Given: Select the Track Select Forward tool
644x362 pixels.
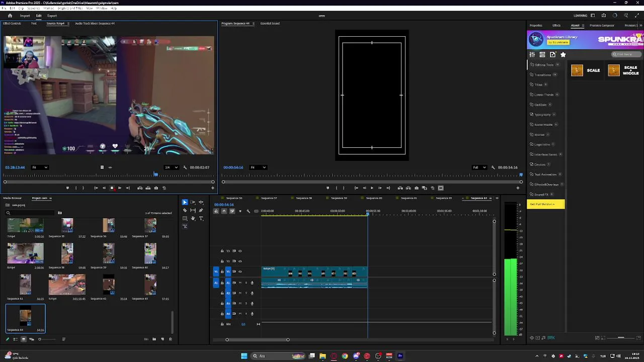Looking at the screenshot, I should [x=193, y=202].
